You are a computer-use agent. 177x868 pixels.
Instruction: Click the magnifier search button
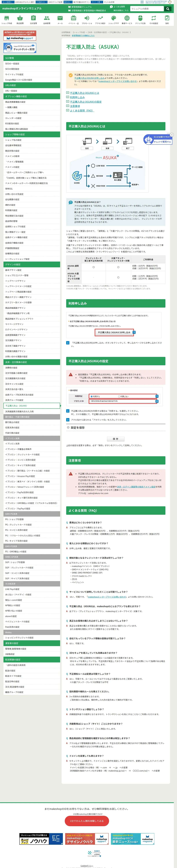(168, 9)
